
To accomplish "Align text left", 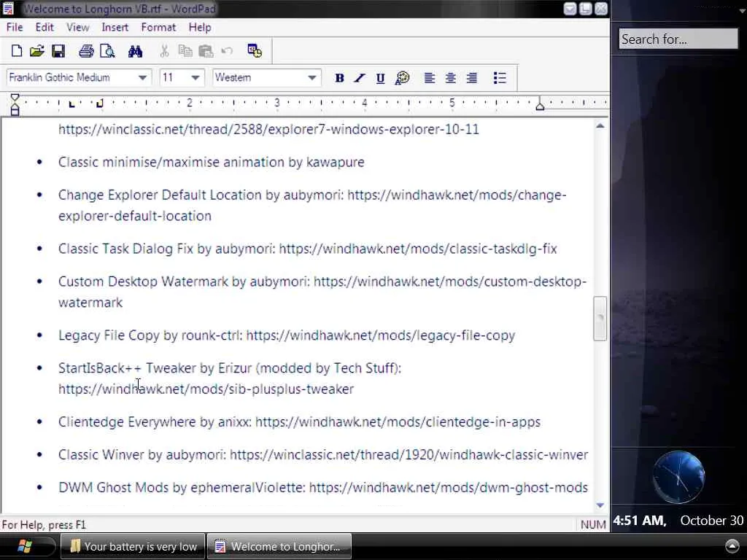I will click(429, 78).
